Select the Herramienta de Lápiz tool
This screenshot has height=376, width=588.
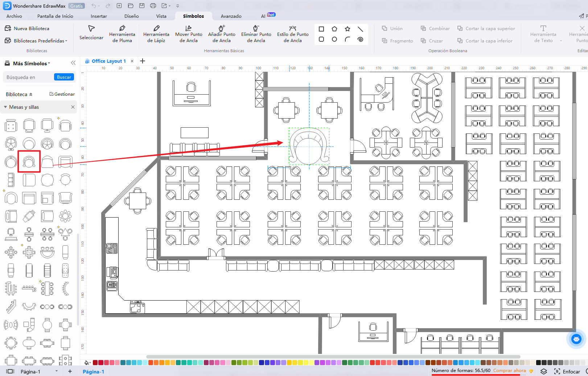[x=156, y=34]
